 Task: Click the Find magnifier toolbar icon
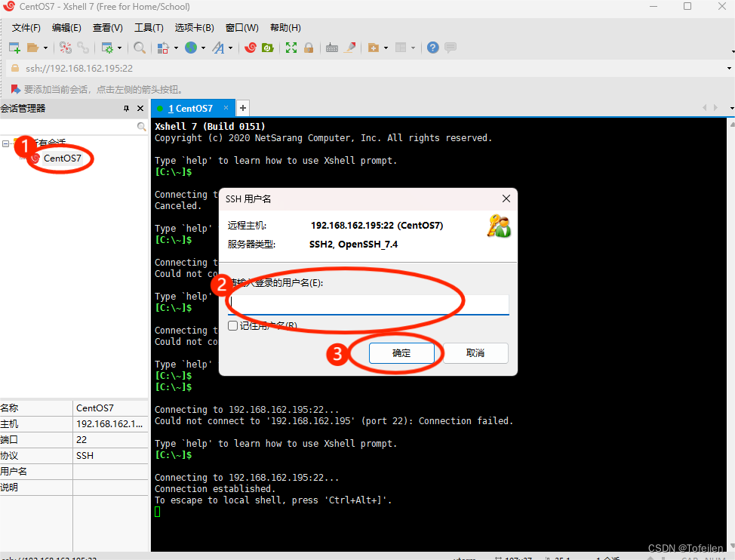click(x=139, y=48)
